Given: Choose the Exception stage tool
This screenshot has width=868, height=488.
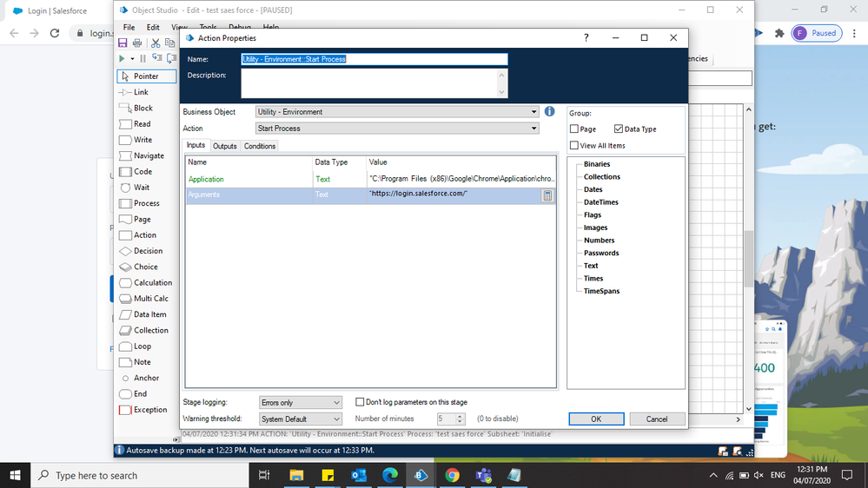Looking at the screenshot, I should (142, 410).
